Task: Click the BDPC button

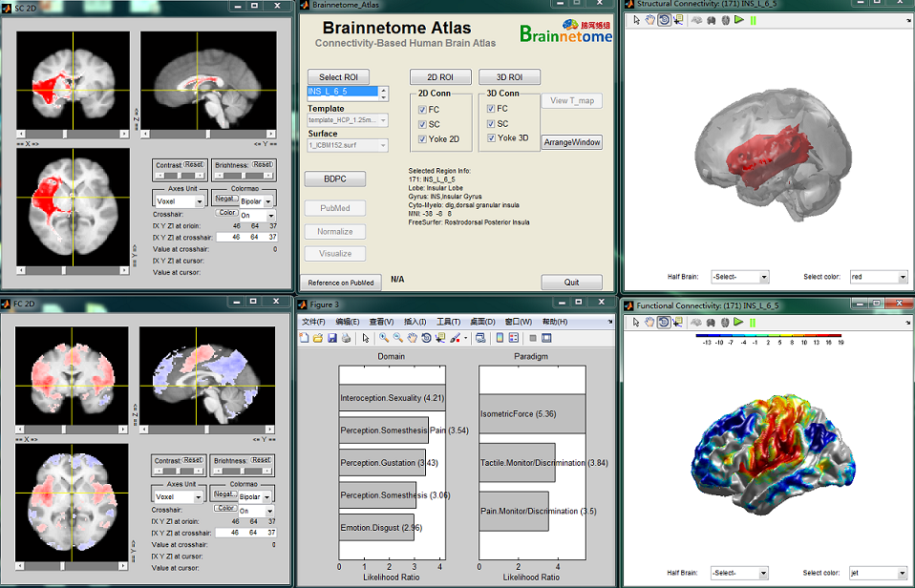Action: [334, 178]
